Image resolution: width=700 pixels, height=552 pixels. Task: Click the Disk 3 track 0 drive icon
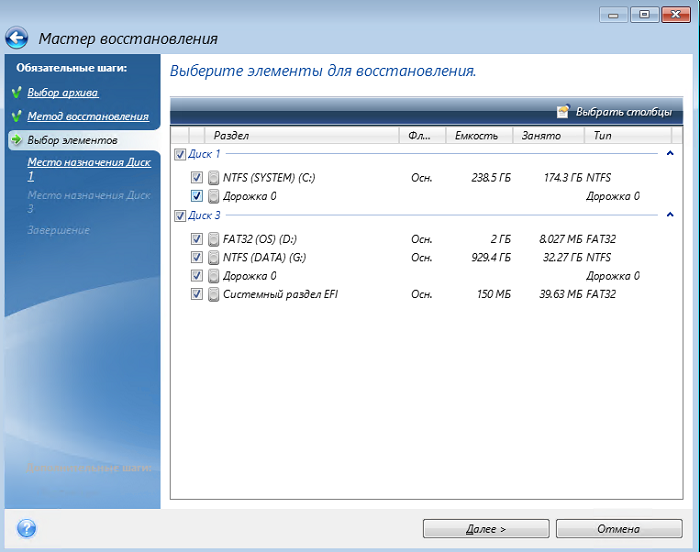213,276
